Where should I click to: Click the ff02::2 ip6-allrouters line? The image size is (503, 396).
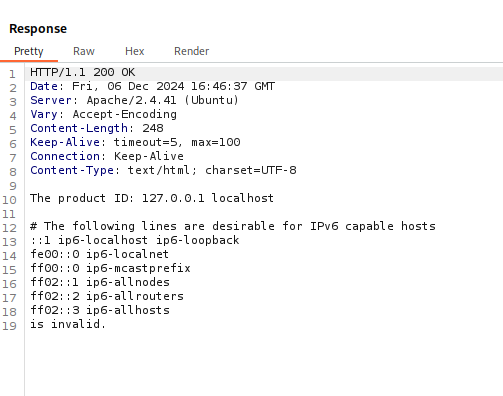(107, 296)
